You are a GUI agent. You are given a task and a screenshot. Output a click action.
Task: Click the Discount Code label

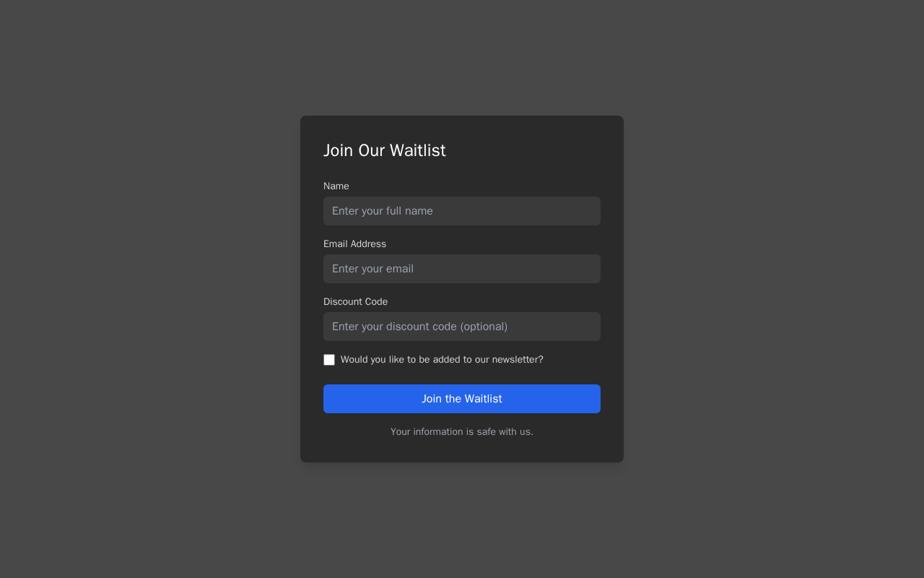(x=355, y=302)
